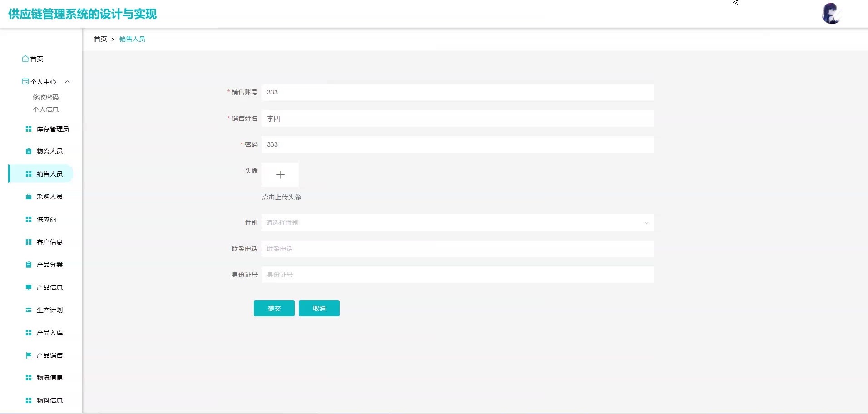Open the 产品分类 menu item
This screenshot has width=868, height=414.
coord(49,265)
